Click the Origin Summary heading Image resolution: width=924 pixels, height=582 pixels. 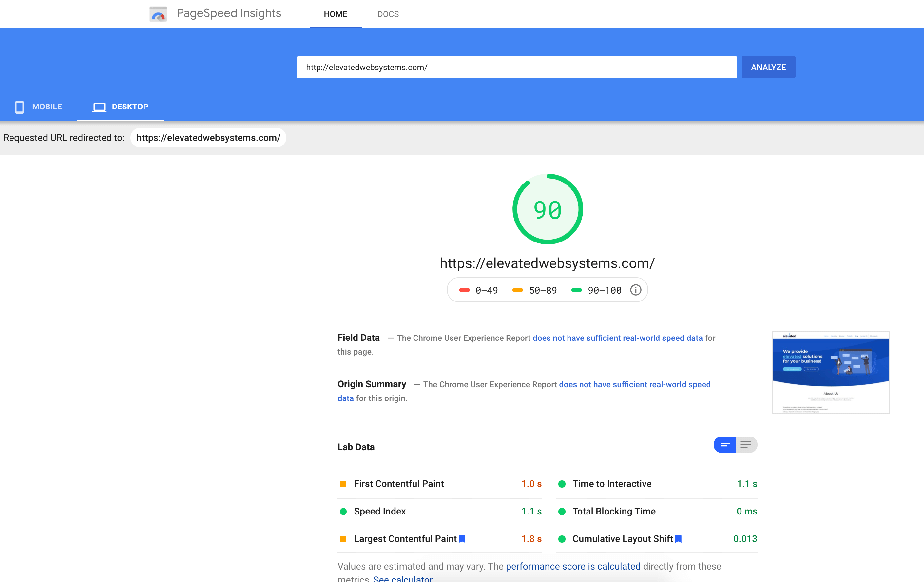coord(372,384)
